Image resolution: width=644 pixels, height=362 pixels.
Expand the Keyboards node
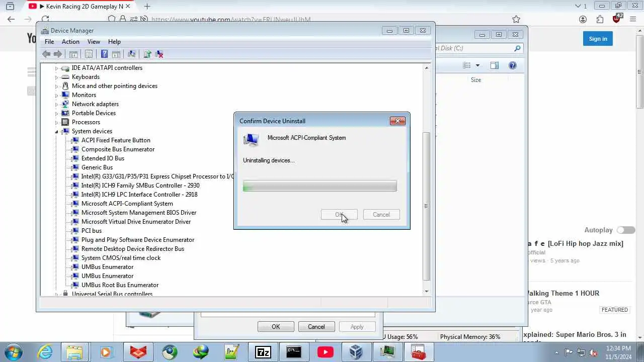coord(57,77)
